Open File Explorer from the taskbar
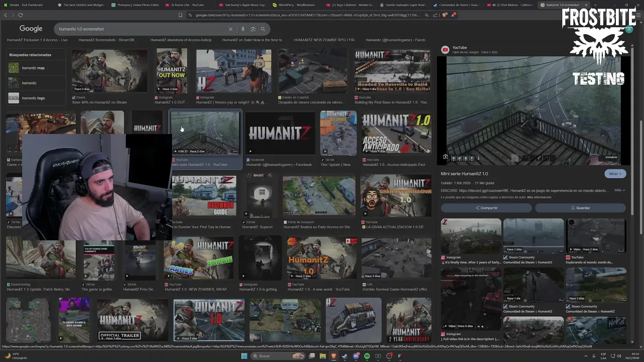Image resolution: width=644 pixels, height=362 pixels. coord(323,356)
